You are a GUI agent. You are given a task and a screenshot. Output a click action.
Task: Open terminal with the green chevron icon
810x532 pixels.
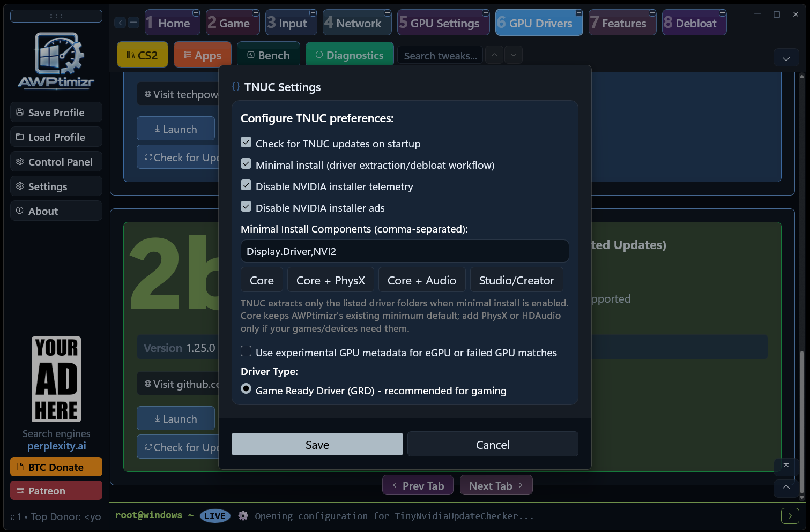[x=790, y=516]
